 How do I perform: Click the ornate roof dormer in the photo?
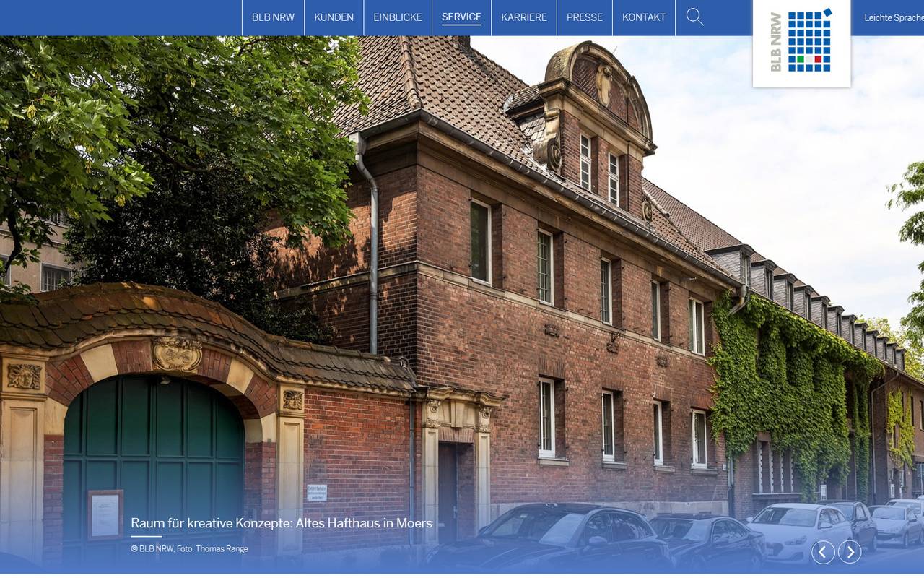click(x=598, y=116)
